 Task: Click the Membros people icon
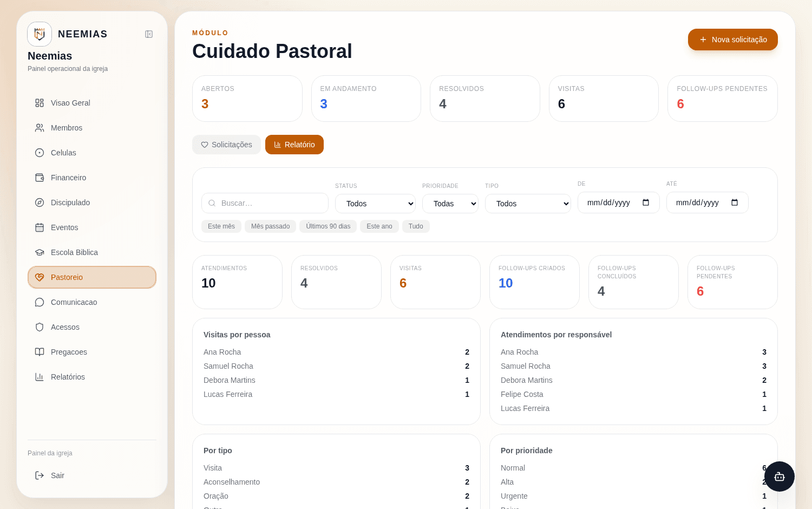pos(40,128)
